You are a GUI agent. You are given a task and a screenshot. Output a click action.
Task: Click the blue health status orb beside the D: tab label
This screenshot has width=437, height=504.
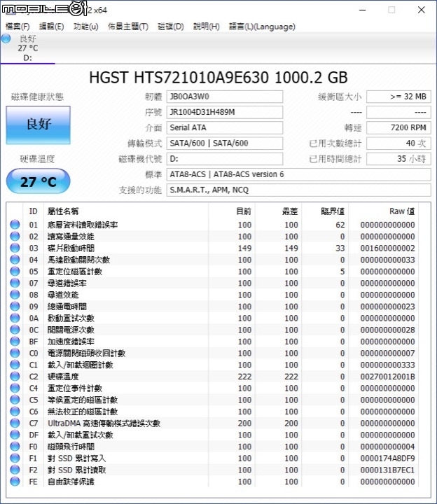[6, 38]
